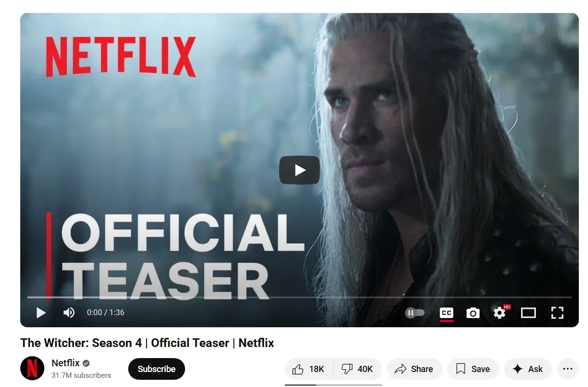Open the video settings gear menu
The image size is (588, 387).
click(x=500, y=313)
